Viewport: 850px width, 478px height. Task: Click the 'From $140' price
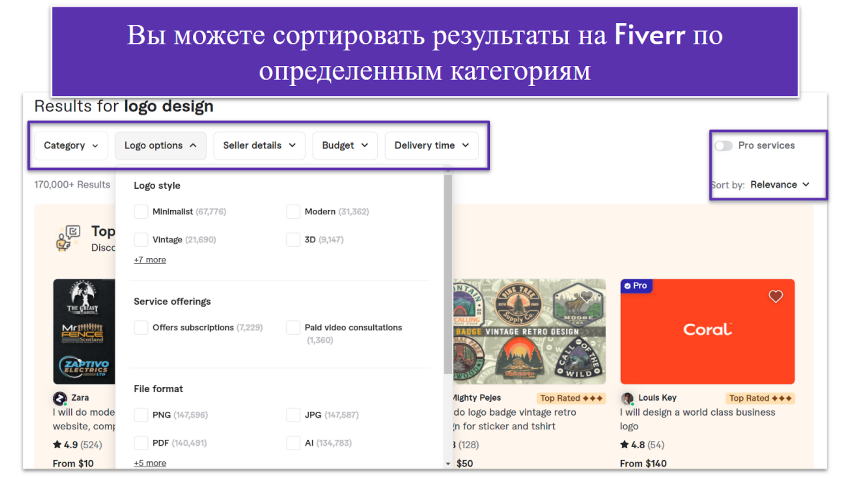tap(643, 463)
